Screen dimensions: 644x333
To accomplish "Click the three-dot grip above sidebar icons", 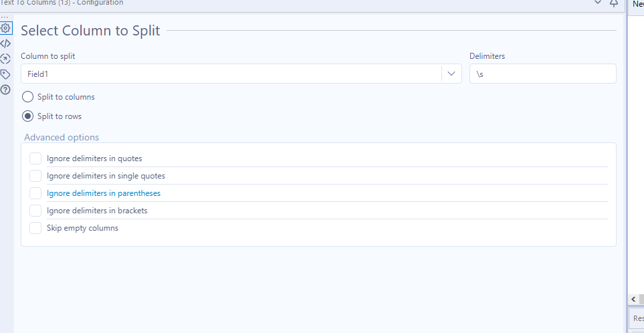I will pos(5,17).
